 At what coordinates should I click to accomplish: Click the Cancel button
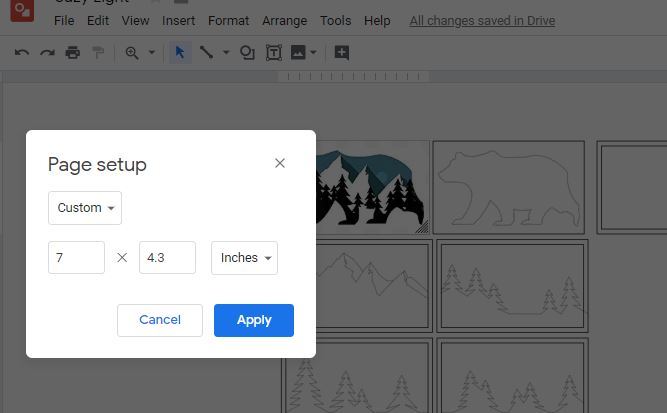point(160,320)
